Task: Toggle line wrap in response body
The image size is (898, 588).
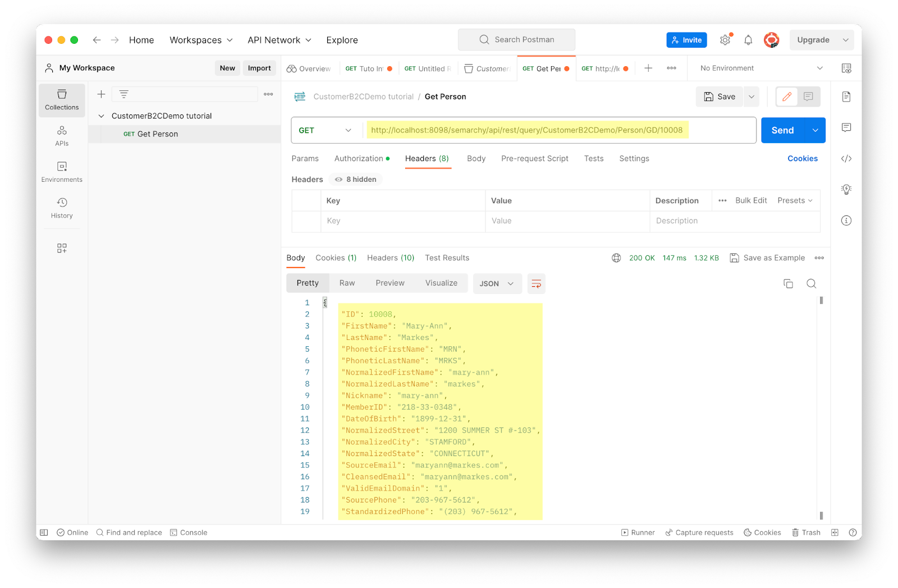Action: pos(536,283)
